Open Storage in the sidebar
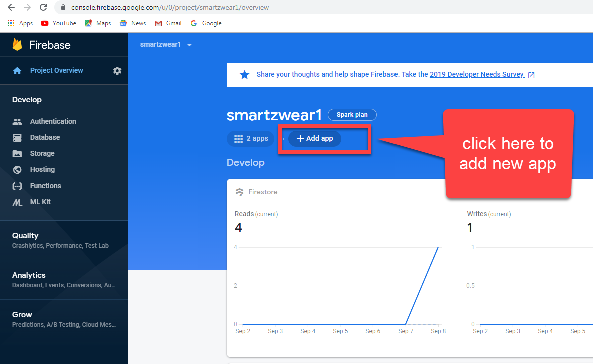The width and height of the screenshot is (593, 364). (x=42, y=153)
